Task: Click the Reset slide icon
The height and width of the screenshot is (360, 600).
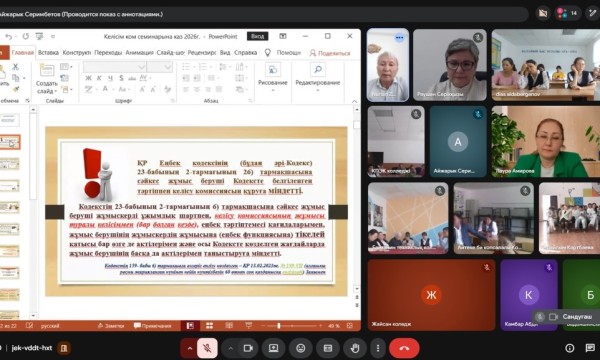Action: [x=64, y=78]
